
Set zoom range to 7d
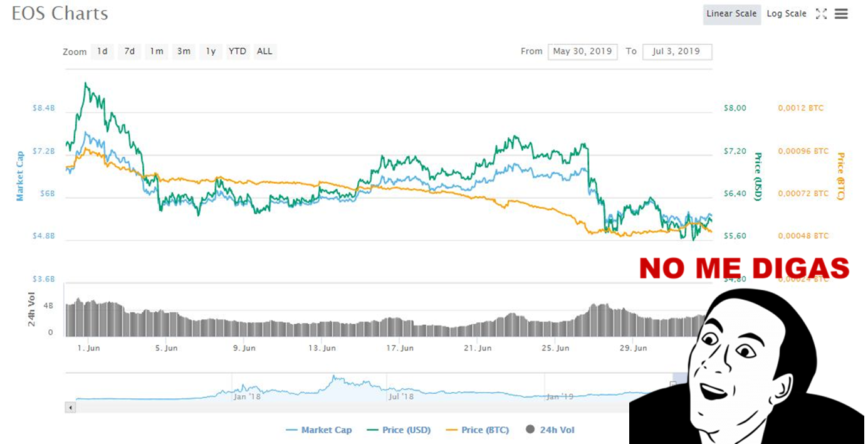[129, 51]
